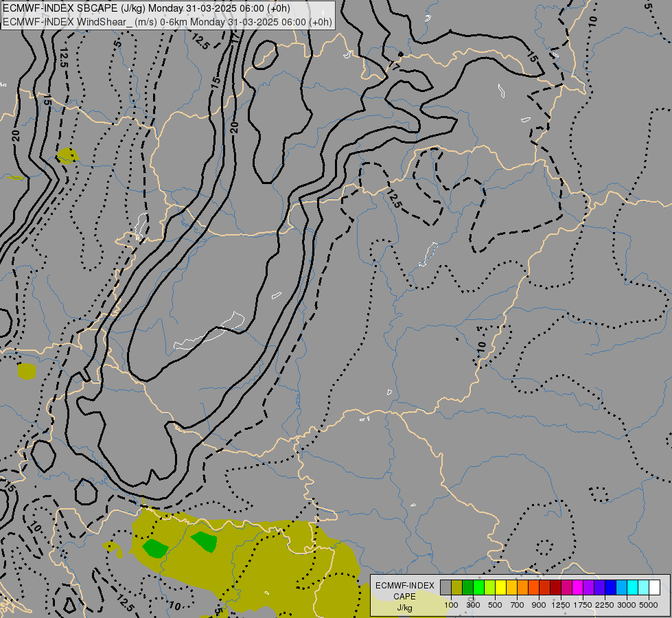672x618 pixels.
Task: Click the purple swatch right of 1750 tick
Action: [x=588, y=587]
